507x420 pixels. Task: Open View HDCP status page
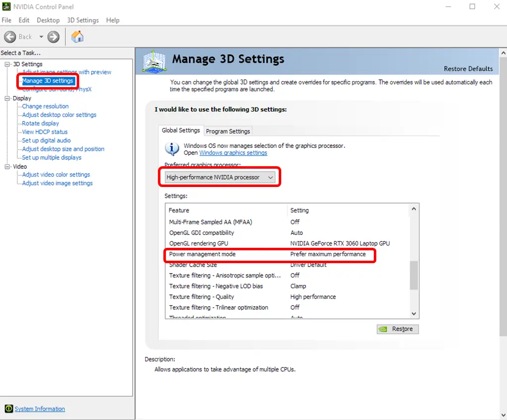pos(45,132)
